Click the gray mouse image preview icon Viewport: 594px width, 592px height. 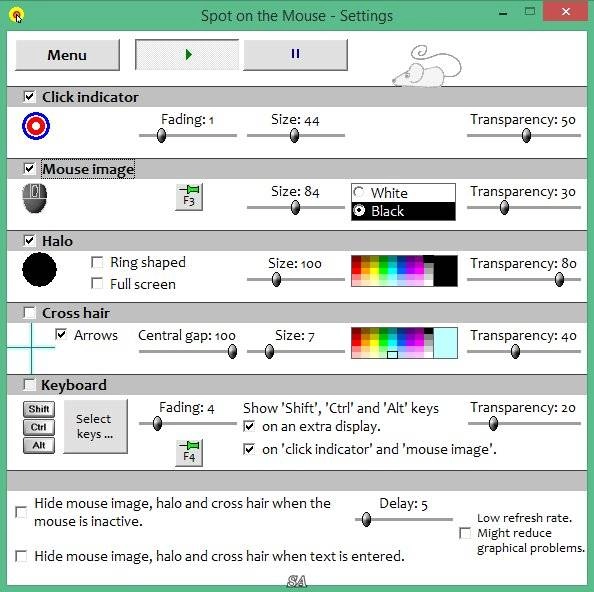pos(34,198)
